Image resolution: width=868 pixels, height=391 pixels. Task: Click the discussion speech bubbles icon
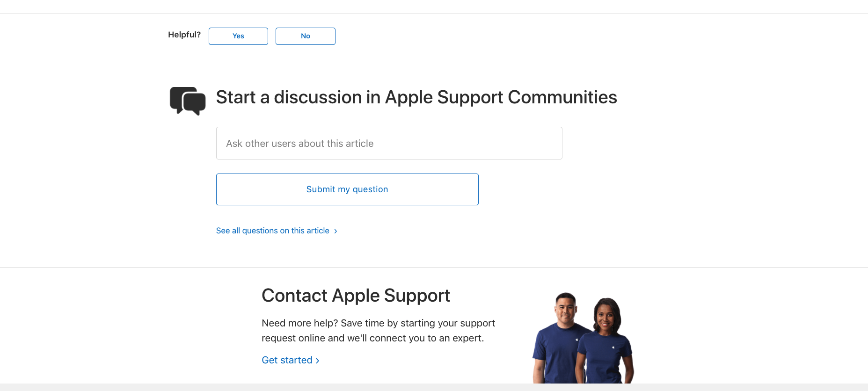tap(188, 101)
